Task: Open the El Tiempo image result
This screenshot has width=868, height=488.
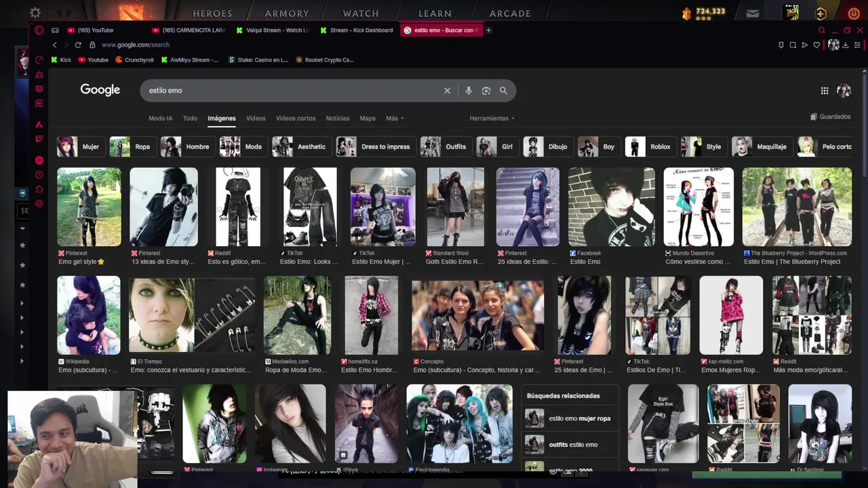Action: pyautogui.click(x=192, y=315)
